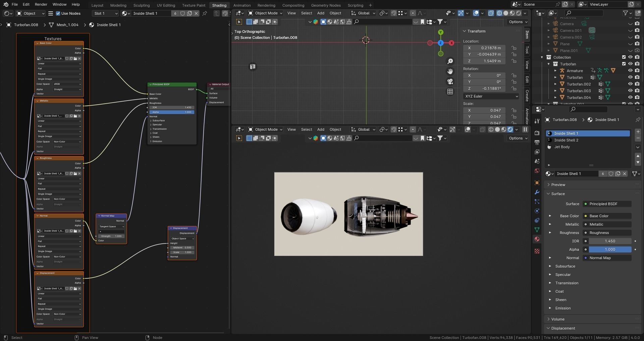Click the pan hand gizmo in top viewport
The image size is (644, 341).
(x=450, y=71)
